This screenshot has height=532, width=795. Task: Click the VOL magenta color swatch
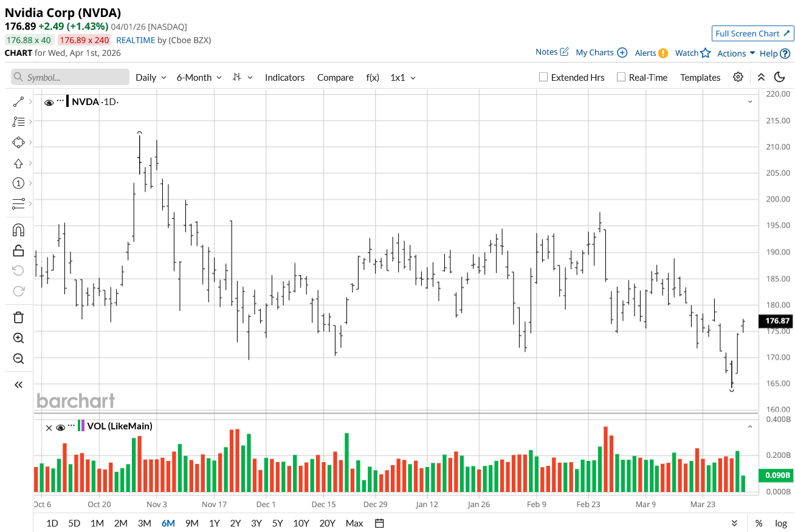tap(83, 426)
